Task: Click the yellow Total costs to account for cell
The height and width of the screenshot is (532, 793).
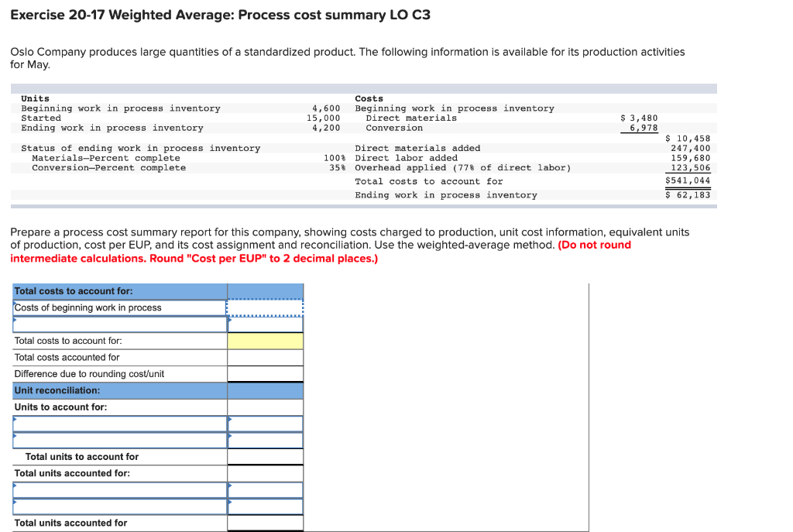Action: click(x=264, y=341)
